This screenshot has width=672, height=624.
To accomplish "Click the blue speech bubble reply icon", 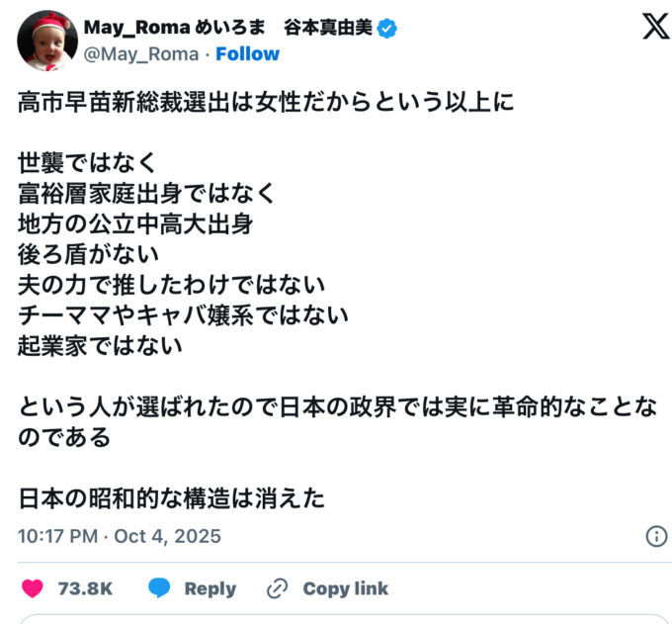I will (x=159, y=588).
